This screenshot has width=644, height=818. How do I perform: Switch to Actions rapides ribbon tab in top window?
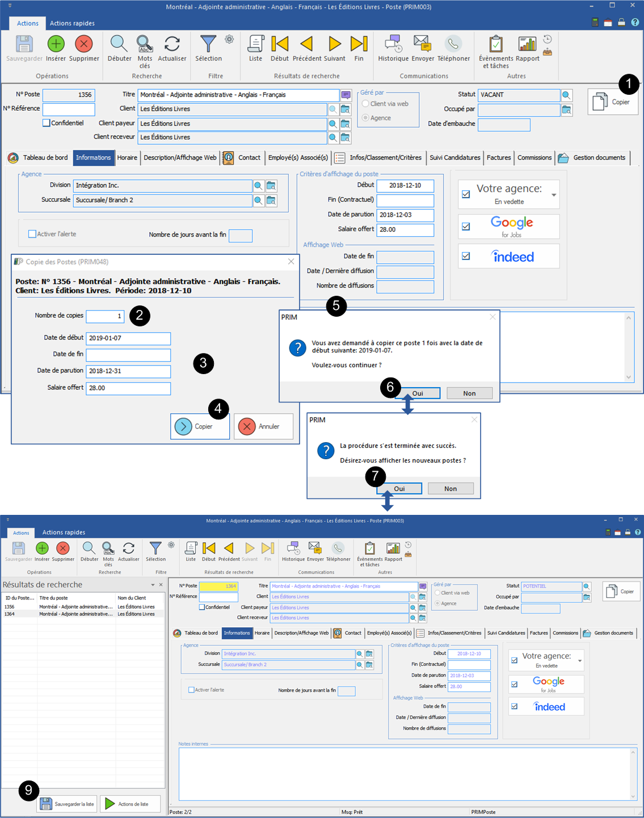point(72,23)
